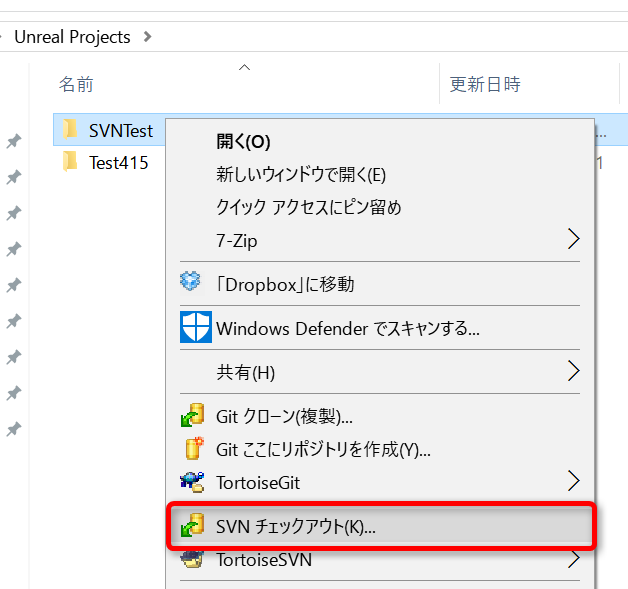
Task: Select the Test415 folder name
Action: click(119, 163)
